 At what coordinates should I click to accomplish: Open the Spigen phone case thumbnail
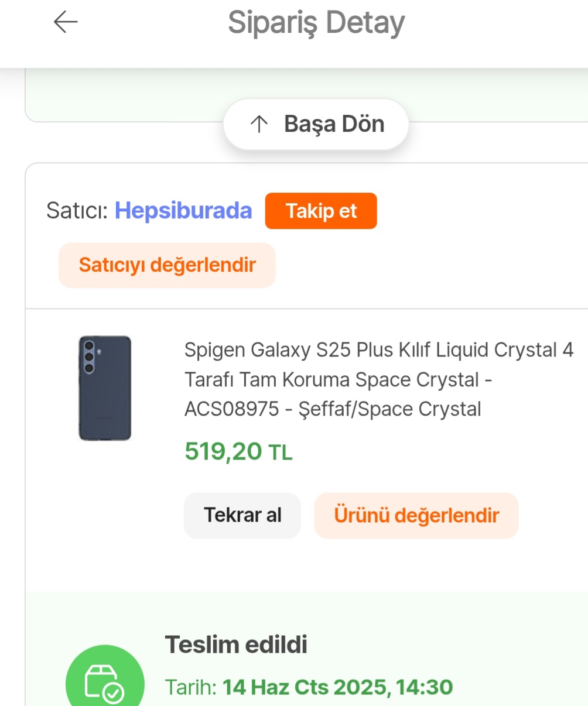click(x=105, y=388)
